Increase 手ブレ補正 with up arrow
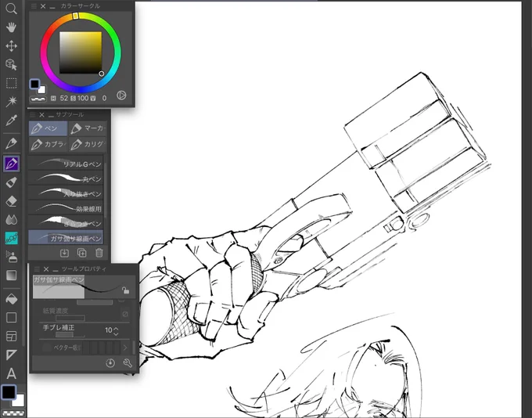532x418 pixels. point(116,328)
